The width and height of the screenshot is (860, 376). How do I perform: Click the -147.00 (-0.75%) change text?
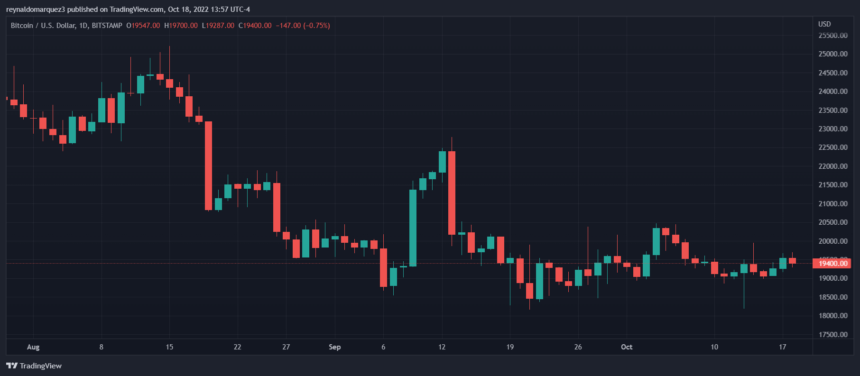click(302, 26)
